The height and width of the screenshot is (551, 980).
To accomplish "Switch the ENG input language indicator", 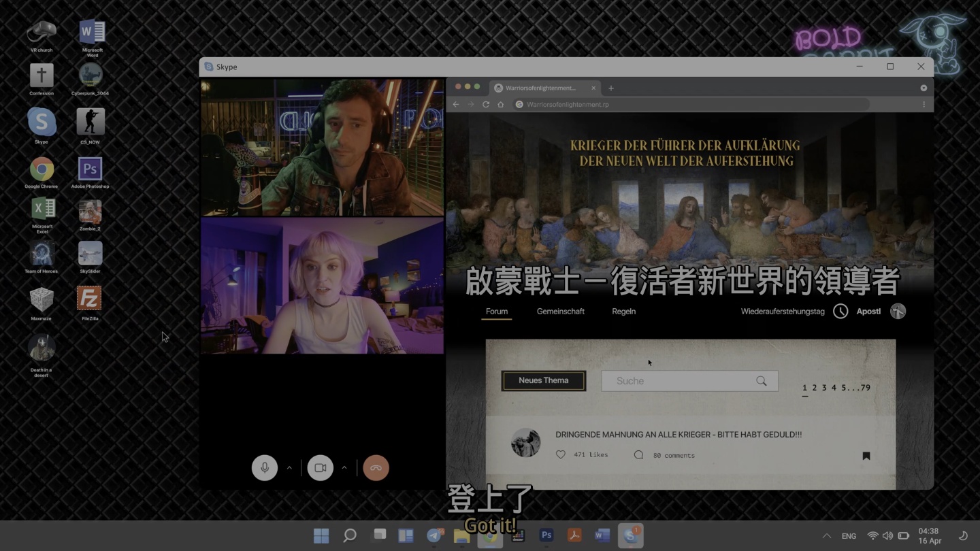I will tap(849, 536).
